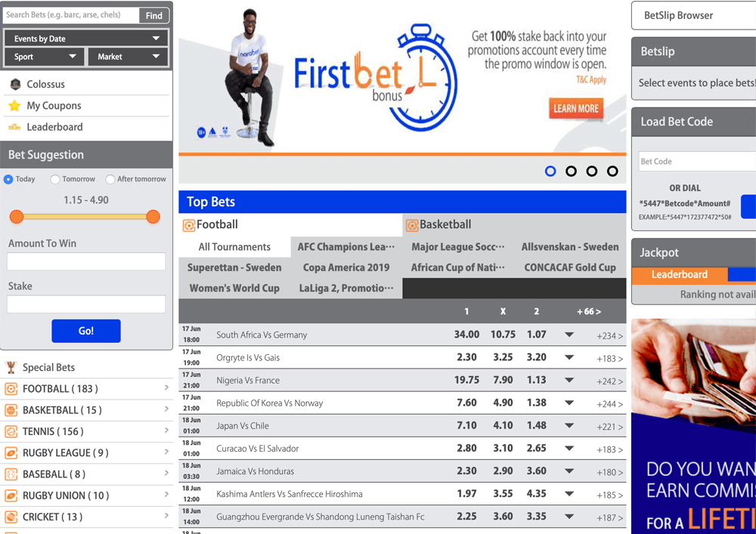Open BetSlip Browser
The width and height of the screenshot is (756, 534).
point(693,15)
